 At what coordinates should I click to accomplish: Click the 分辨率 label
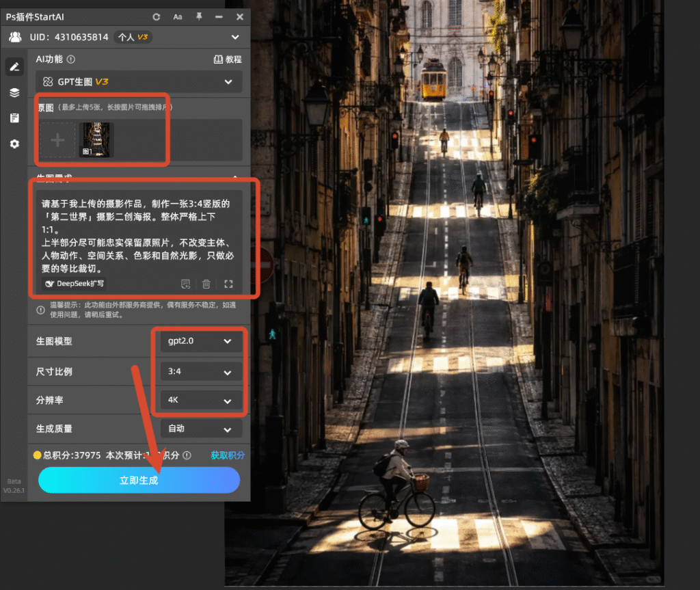[x=49, y=400]
